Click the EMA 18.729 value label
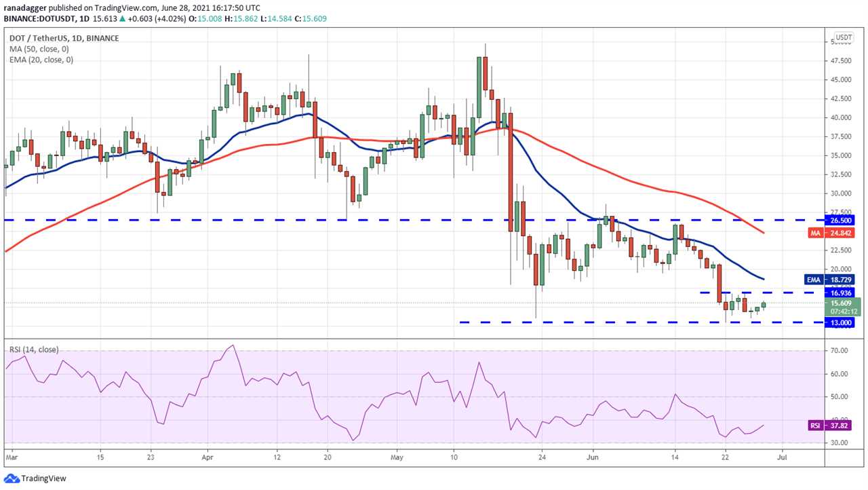Image resolution: width=868 pixels, height=490 pixels. coord(831,280)
